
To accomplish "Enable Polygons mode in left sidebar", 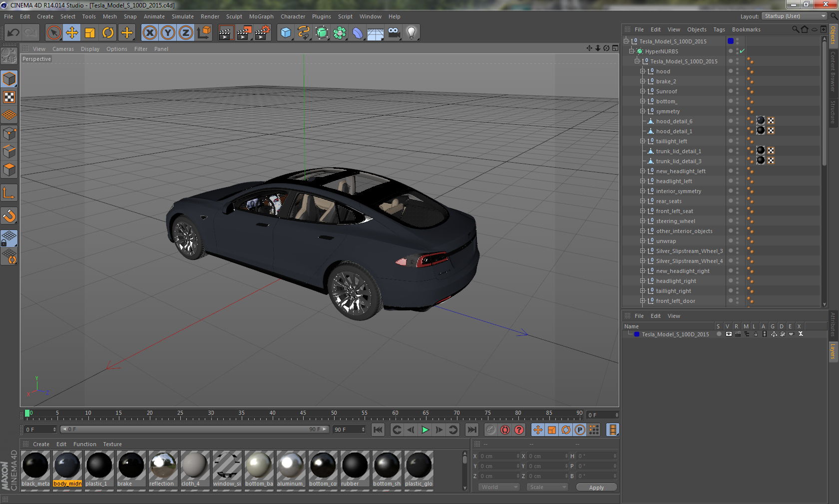I will pyautogui.click(x=9, y=170).
